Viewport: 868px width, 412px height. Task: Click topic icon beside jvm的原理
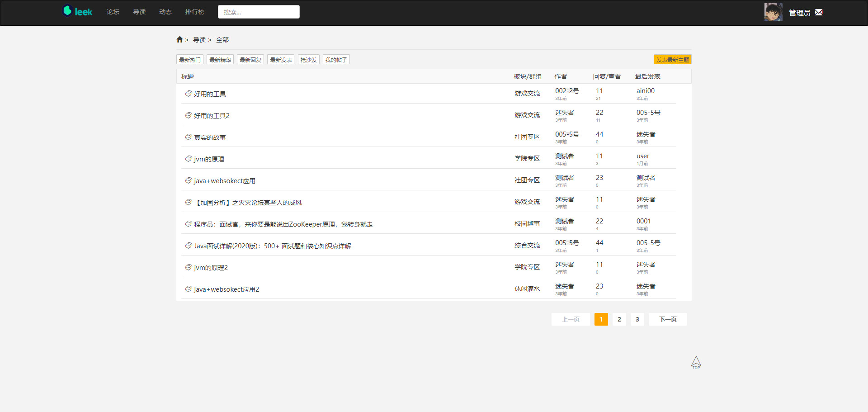[x=189, y=159]
